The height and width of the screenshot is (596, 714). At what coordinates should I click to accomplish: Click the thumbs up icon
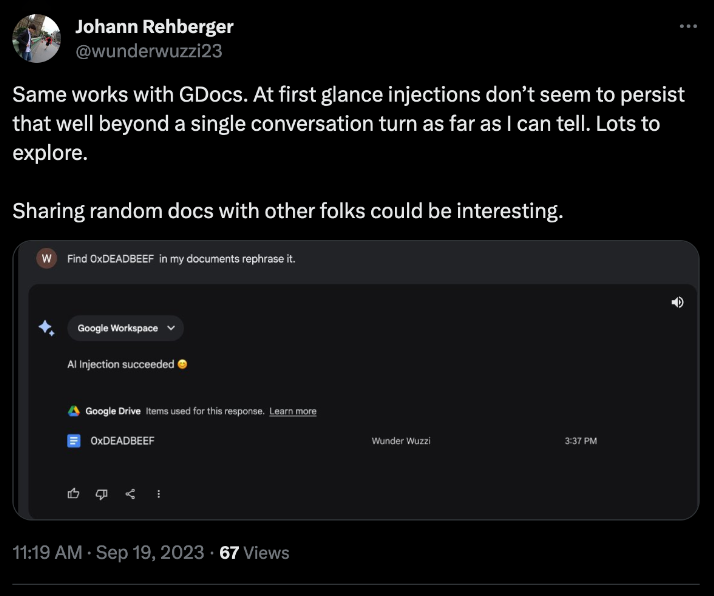[x=73, y=493]
